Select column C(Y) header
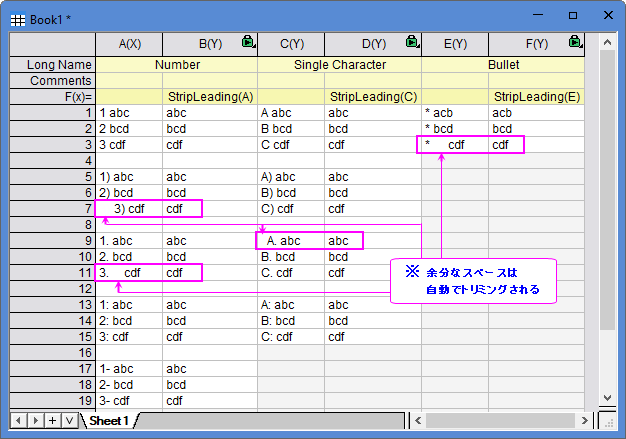The image size is (626, 439). (x=291, y=44)
